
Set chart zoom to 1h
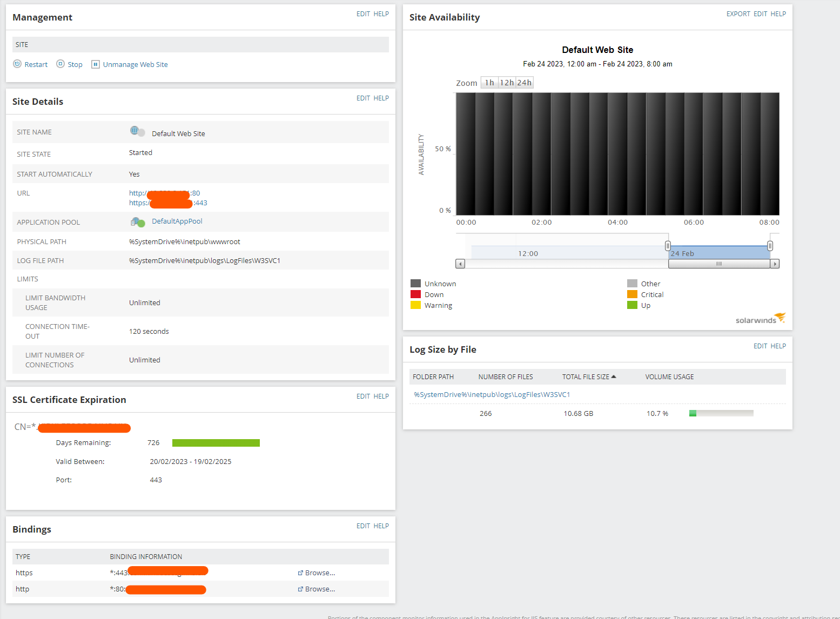click(x=489, y=83)
